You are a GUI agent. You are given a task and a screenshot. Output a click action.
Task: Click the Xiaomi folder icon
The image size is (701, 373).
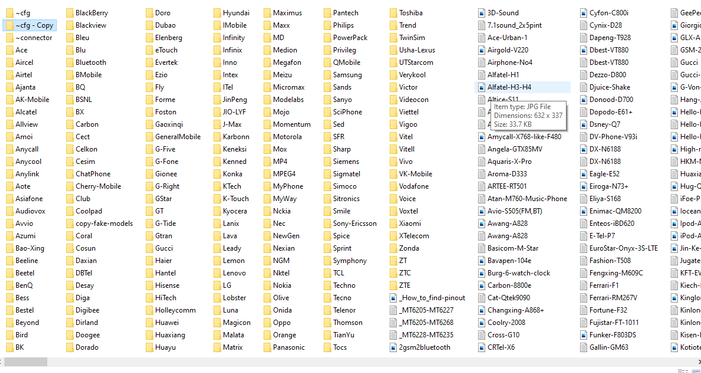[393, 224]
